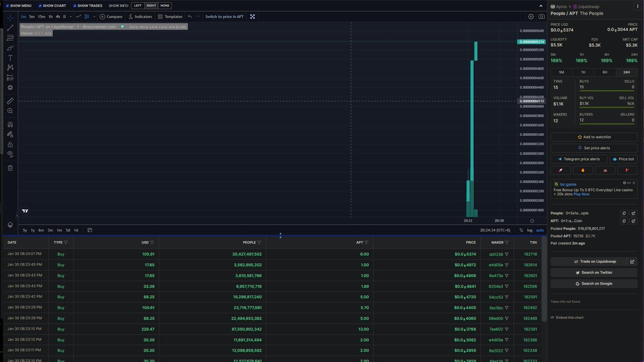This screenshot has width=644, height=362.
Task: Close the bc.game ad
Action: [x=634, y=183]
